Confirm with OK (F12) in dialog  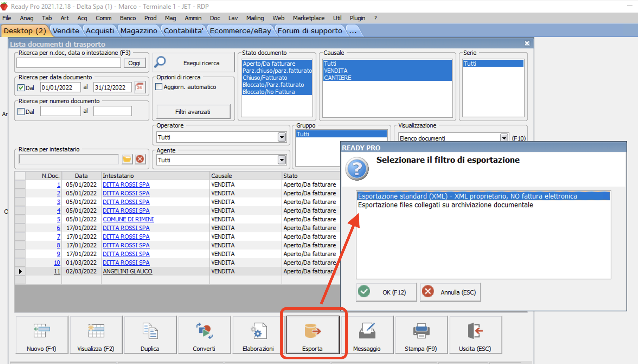[x=386, y=292]
